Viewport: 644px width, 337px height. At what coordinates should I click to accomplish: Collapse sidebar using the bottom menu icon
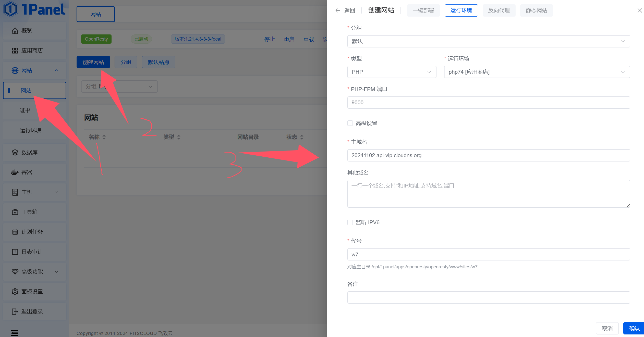point(15,333)
